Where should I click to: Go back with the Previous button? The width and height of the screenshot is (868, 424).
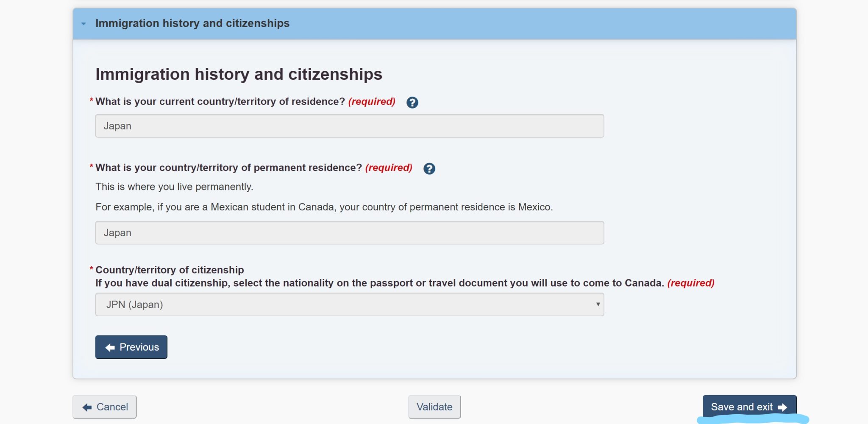pyautogui.click(x=131, y=347)
